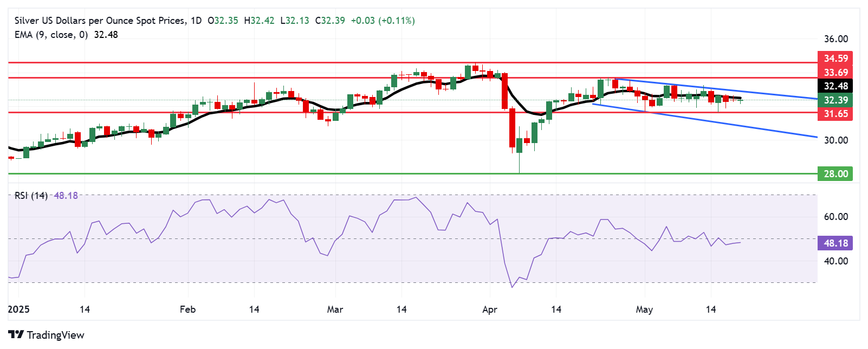Image resolution: width=868 pixels, height=349 pixels.
Task: Click the TradingView logo icon
Action: (x=16, y=334)
